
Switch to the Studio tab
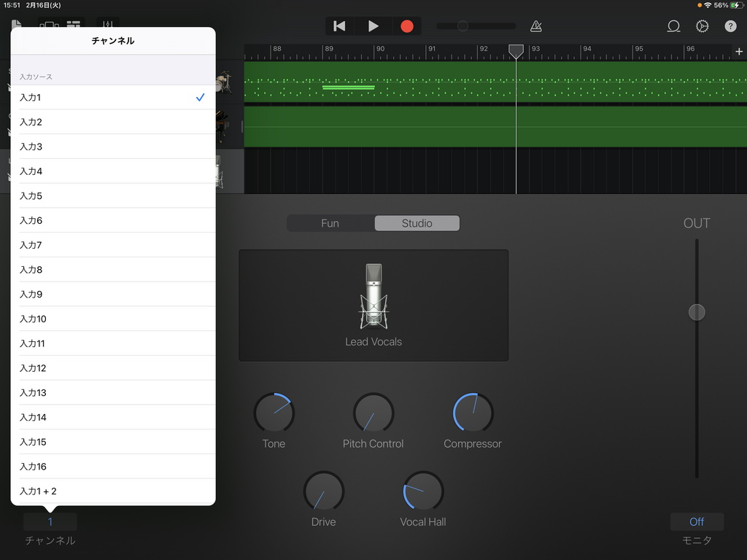click(417, 223)
